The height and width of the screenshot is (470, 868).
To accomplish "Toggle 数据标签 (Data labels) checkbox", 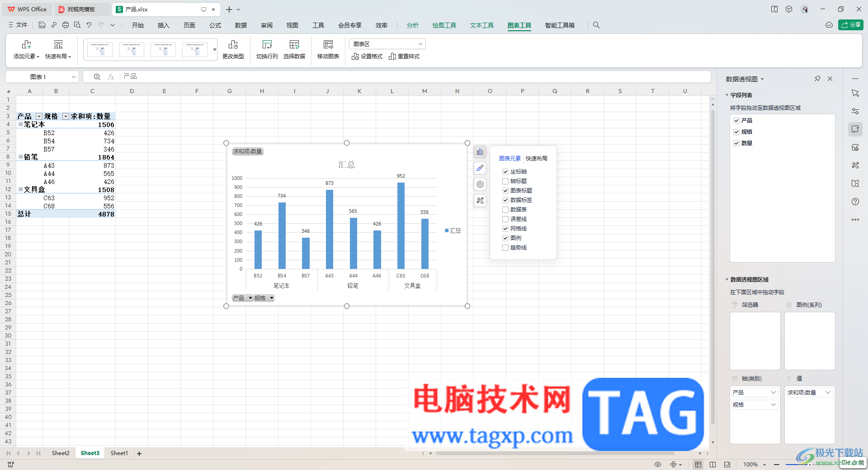I will pos(505,200).
